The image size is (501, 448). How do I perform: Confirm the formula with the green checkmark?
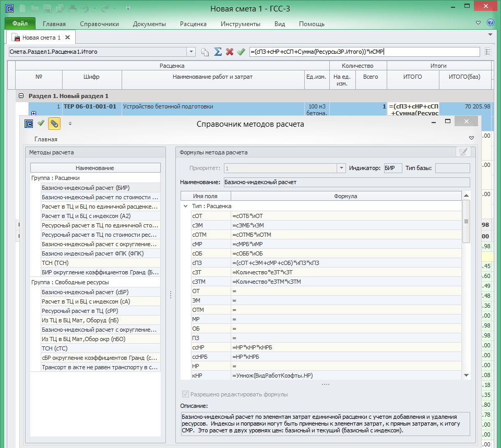[241, 52]
